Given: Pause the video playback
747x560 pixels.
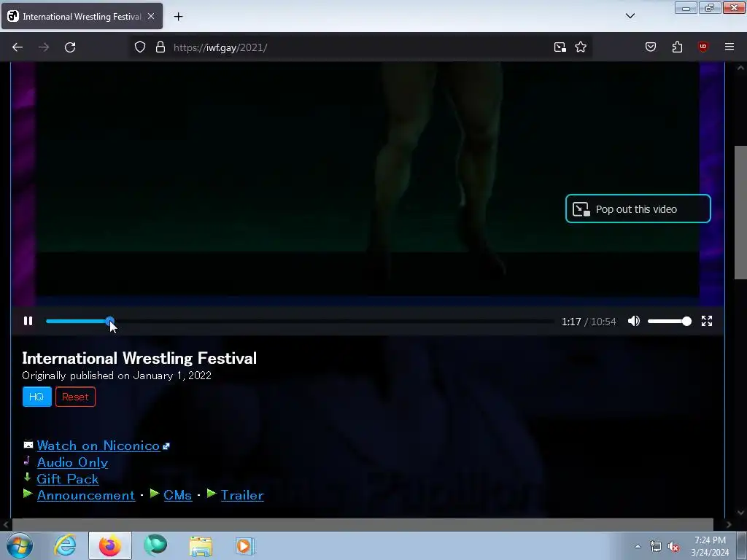Looking at the screenshot, I should [28, 321].
